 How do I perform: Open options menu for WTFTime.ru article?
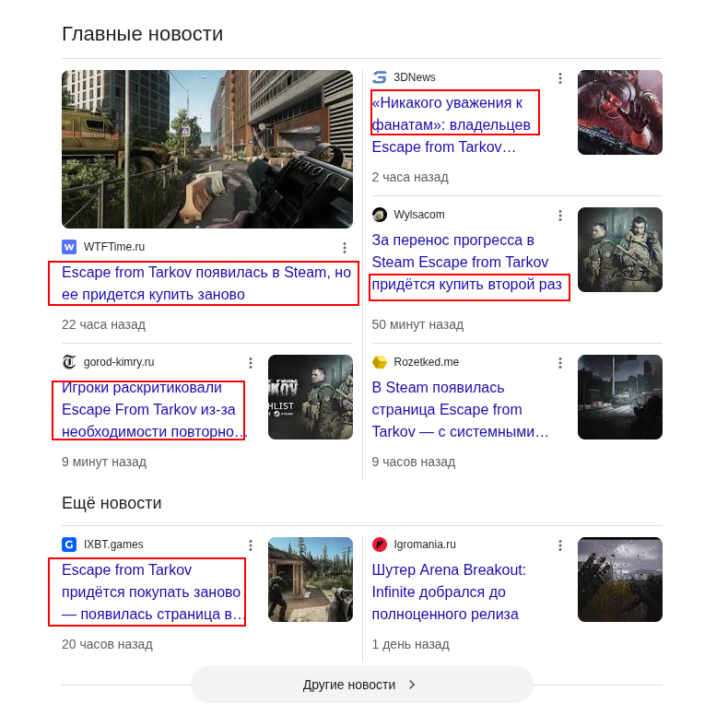[x=345, y=248]
